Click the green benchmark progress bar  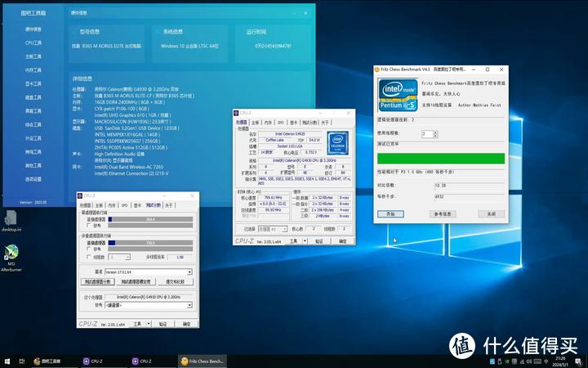pyautogui.click(x=440, y=157)
